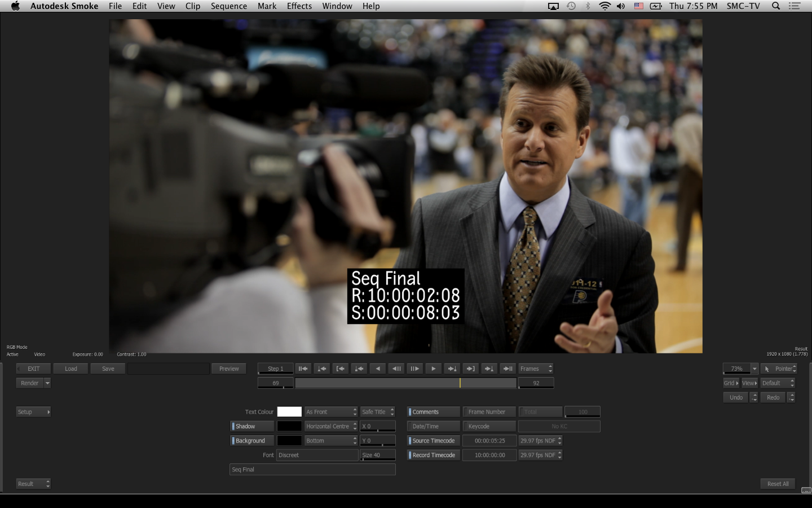812x508 pixels.
Task: Step forward one frame
Action: 414,369
